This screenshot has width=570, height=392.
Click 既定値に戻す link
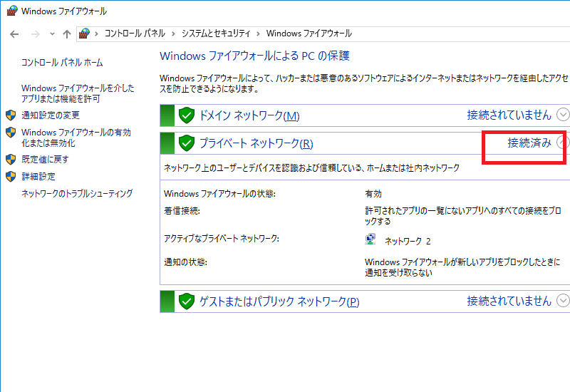(45, 159)
